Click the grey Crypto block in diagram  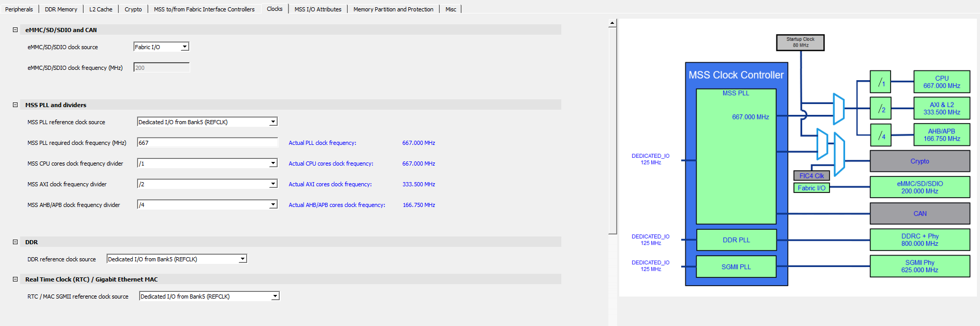920,161
